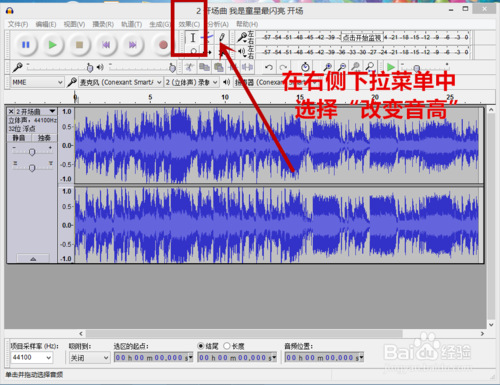The width and height of the screenshot is (500, 385).
Task: Close the track with its X button
Action: [x=11, y=111]
